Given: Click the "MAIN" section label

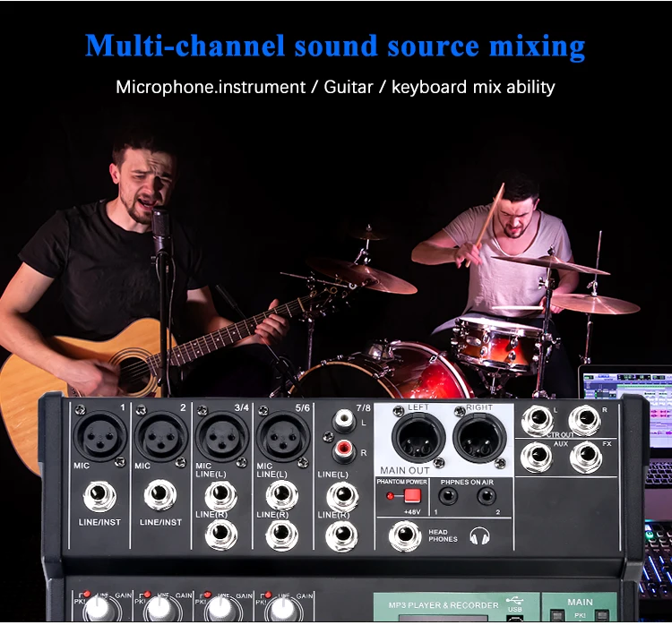Looking at the screenshot, I should (x=580, y=602).
